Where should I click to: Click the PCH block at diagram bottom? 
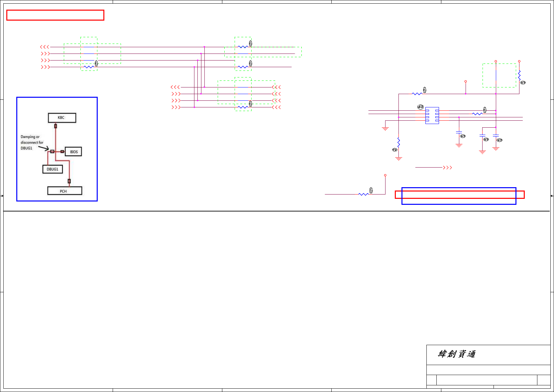(x=65, y=191)
